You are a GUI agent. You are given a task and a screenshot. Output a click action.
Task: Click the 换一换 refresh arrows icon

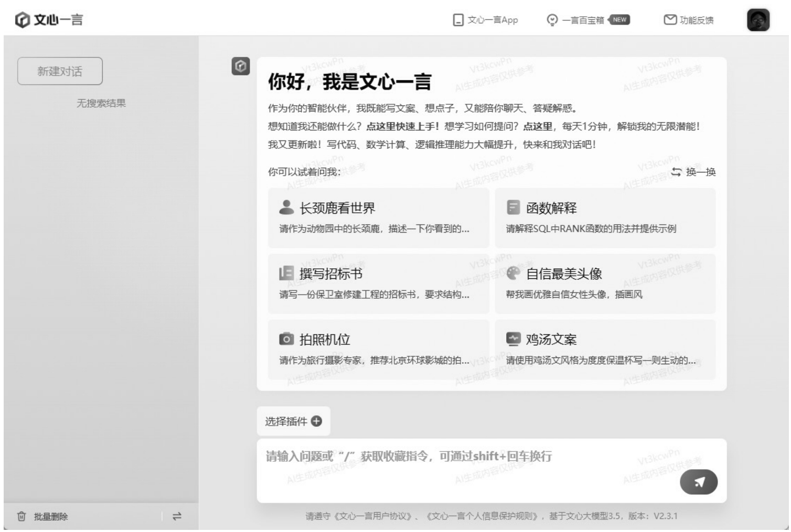click(677, 172)
